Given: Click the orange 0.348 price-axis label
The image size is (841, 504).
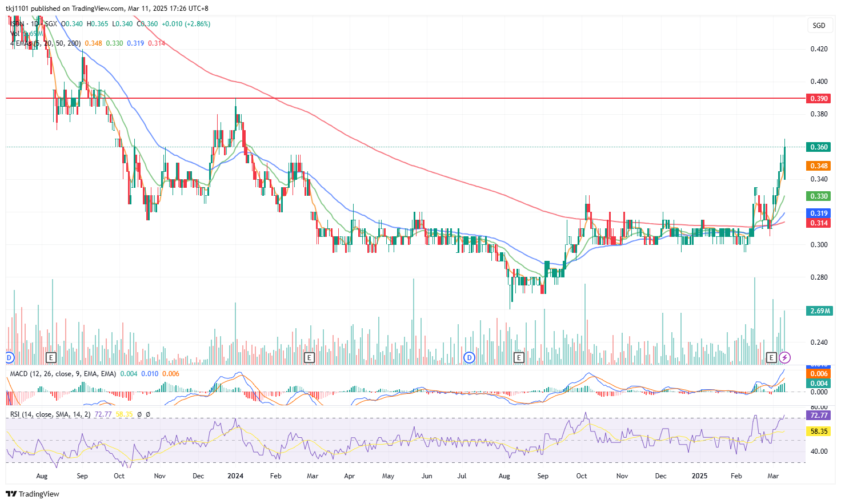Looking at the screenshot, I should click(x=819, y=166).
